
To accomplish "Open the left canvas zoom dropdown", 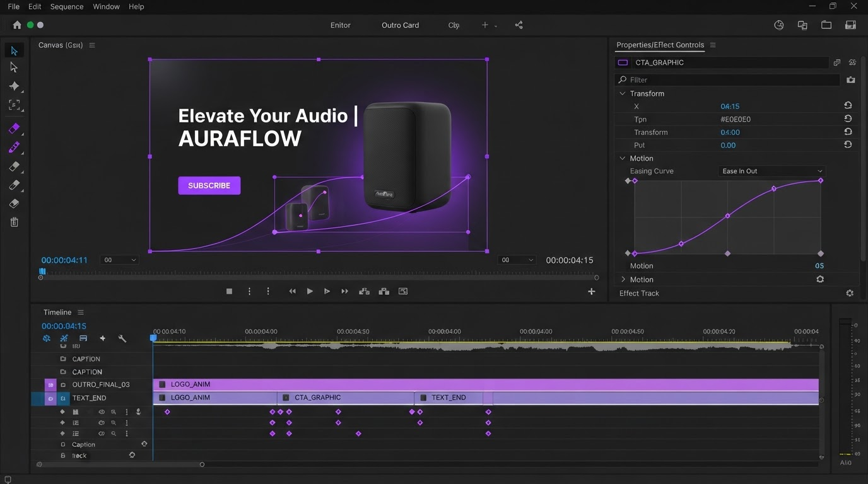I will click(120, 260).
